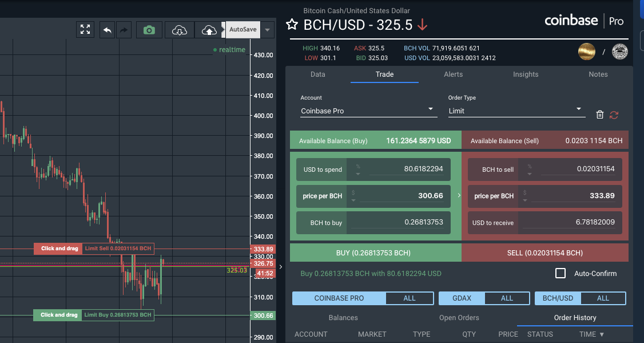Open the percent dropdown for BCH to sell
The image size is (644, 343).
coord(530,170)
